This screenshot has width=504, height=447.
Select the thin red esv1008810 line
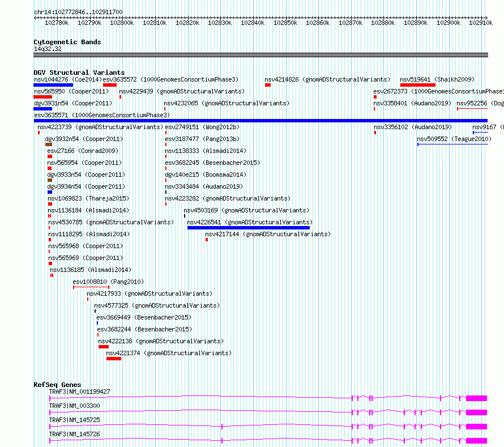click(91, 287)
